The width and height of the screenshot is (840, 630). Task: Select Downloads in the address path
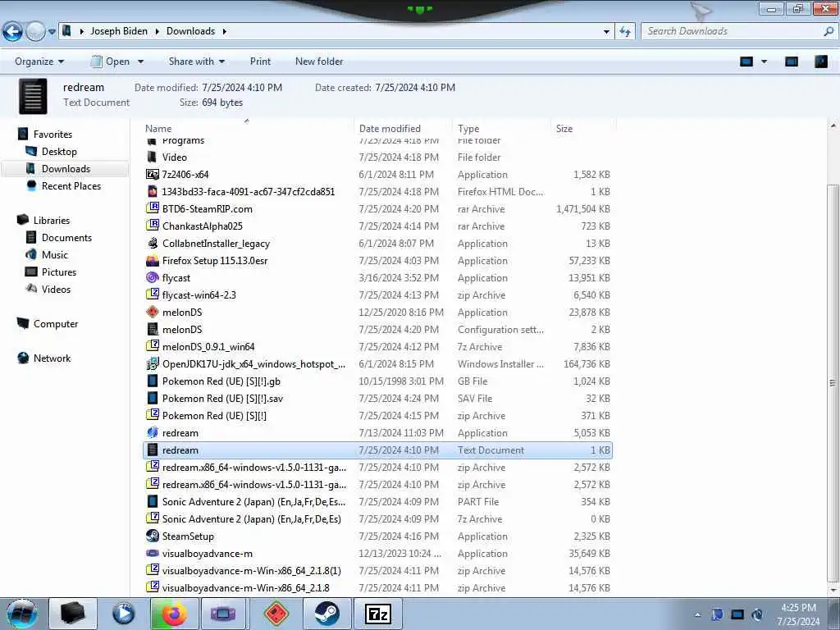tap(190, 31)
